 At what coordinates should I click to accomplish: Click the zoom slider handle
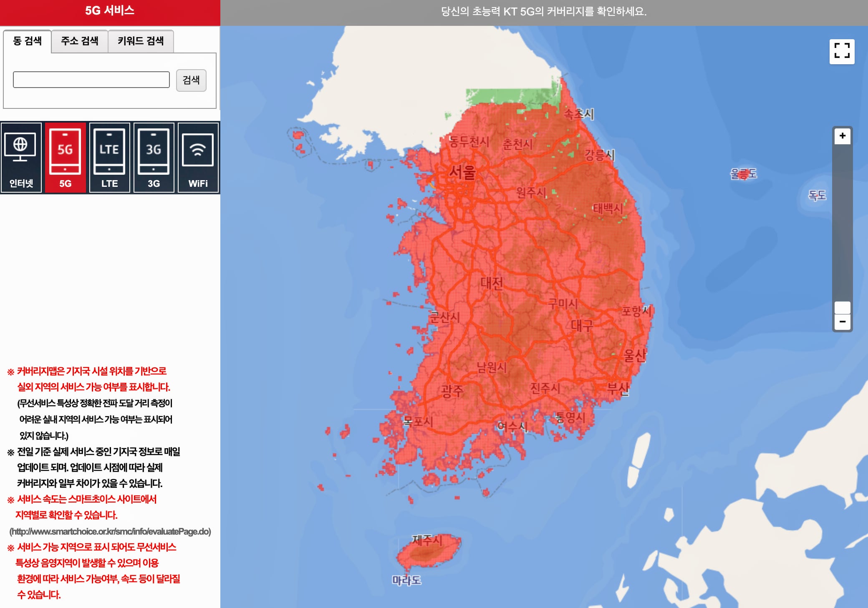point(842,308)
